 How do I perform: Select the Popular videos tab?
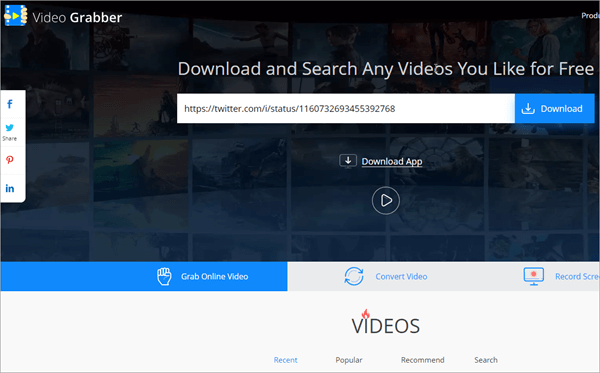349,360
